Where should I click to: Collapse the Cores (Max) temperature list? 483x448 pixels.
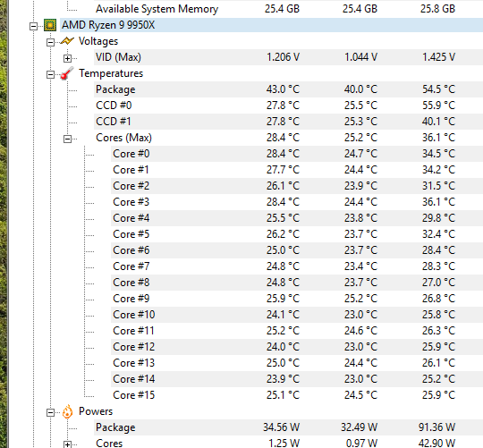67,139
